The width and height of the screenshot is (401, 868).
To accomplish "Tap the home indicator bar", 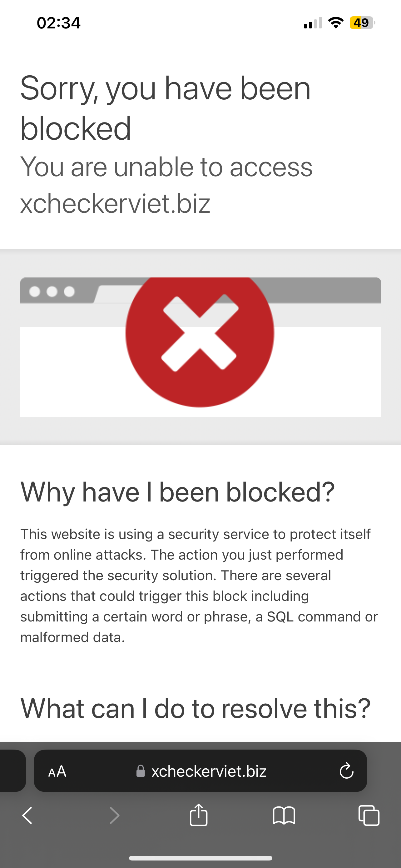I will click(200, 858).
